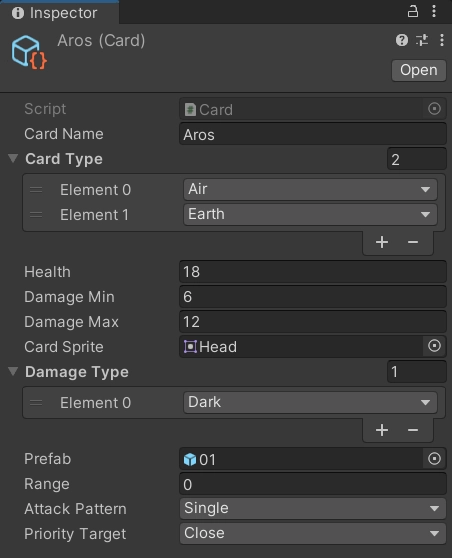This screenshot has width=452, height=558.
Task: Click the Open button
Action: point(419,70)
